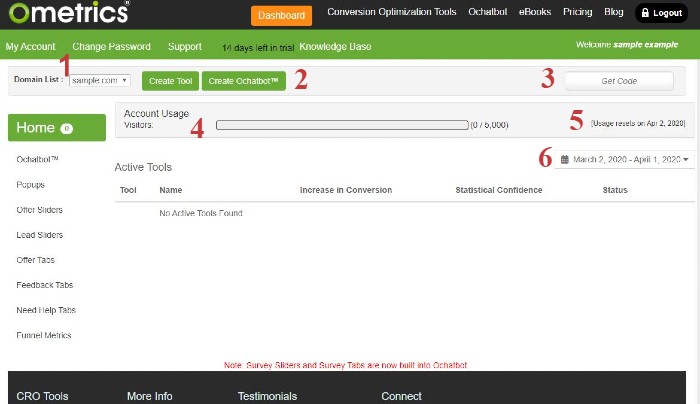Screen dimensions: 700x404
Task: Open Lead Sliders in the sidebar
Action: coord(40,235)
